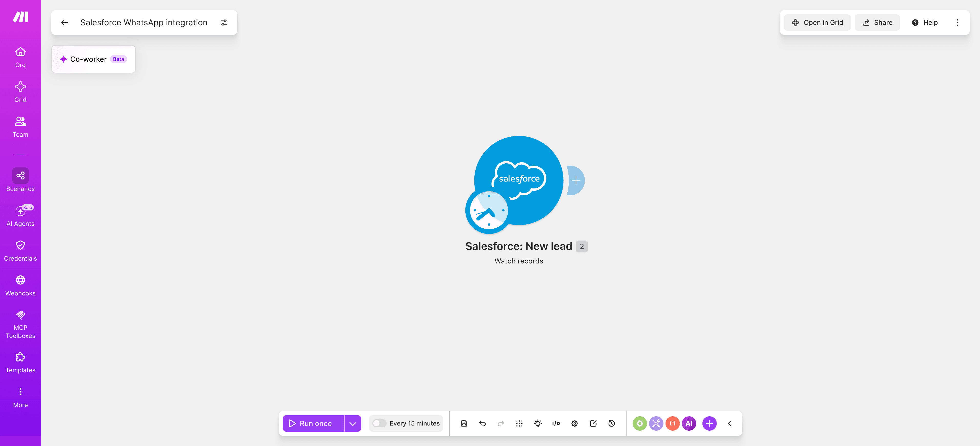Click the Watch records label
The height and width of the screenshot is (446, 980).
pyautogui.click(x=518, y=261)
